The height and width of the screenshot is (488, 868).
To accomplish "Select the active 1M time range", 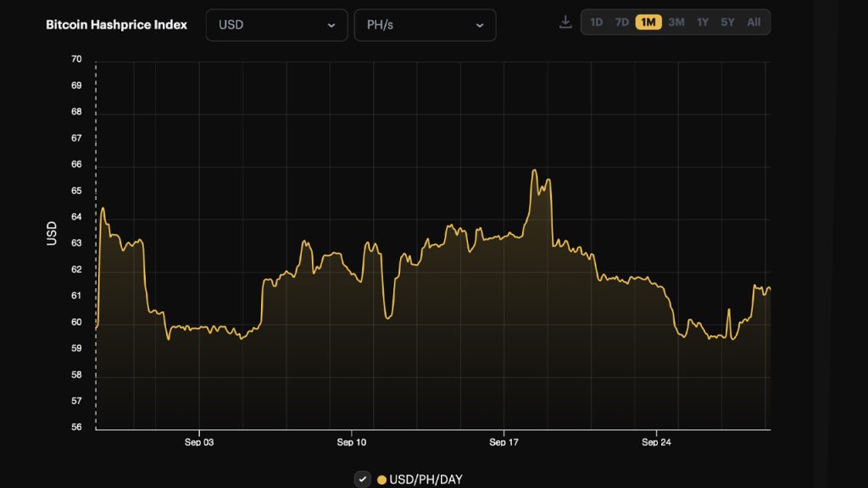I will [648, 22].
